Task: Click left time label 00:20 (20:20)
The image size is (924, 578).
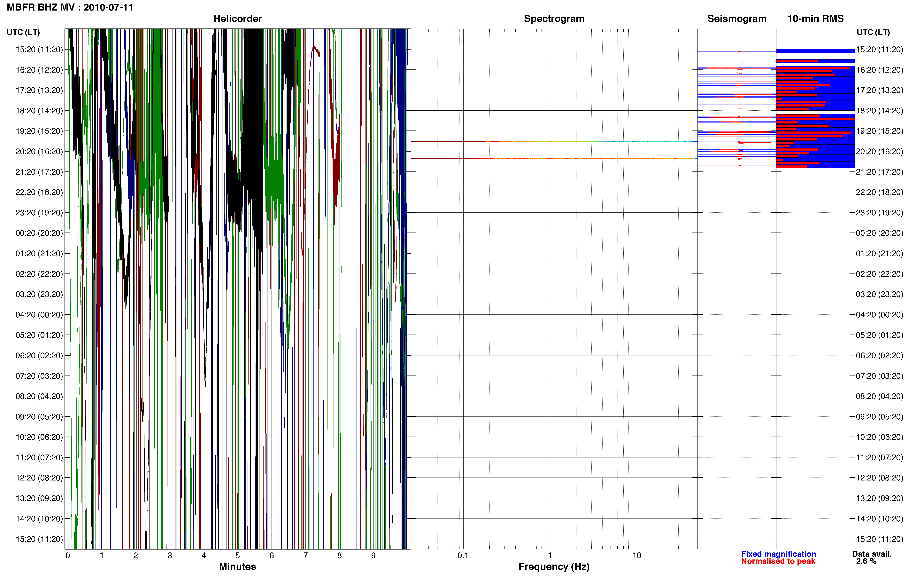Action: (39, 233)
